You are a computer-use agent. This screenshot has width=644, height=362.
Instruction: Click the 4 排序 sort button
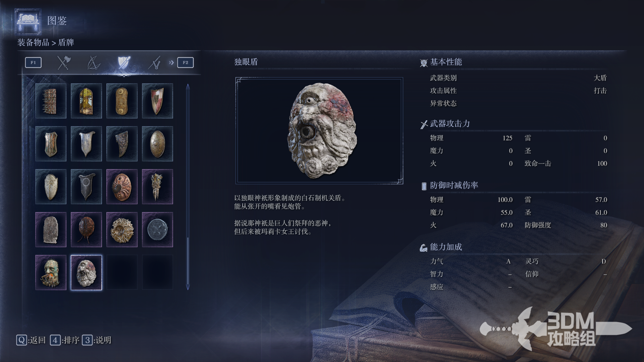pos(65,340)
